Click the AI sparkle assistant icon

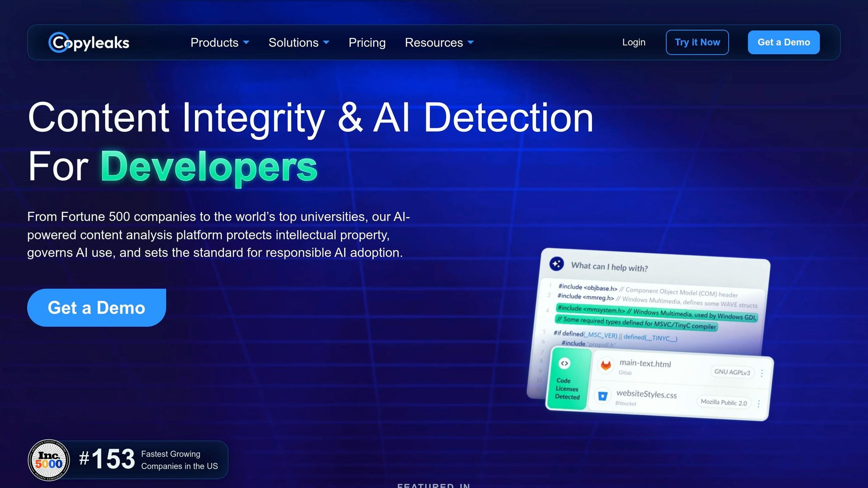556,263
